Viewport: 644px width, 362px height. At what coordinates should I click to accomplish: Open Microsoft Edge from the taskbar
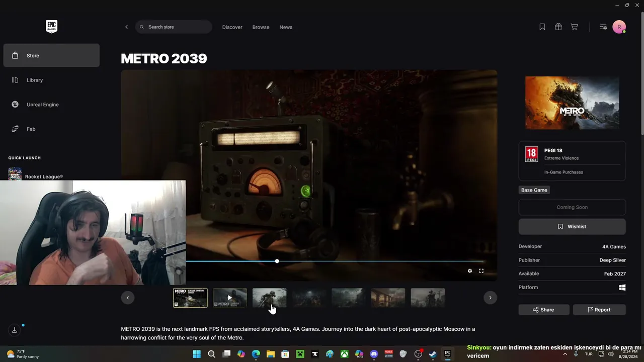click(256, 354)
